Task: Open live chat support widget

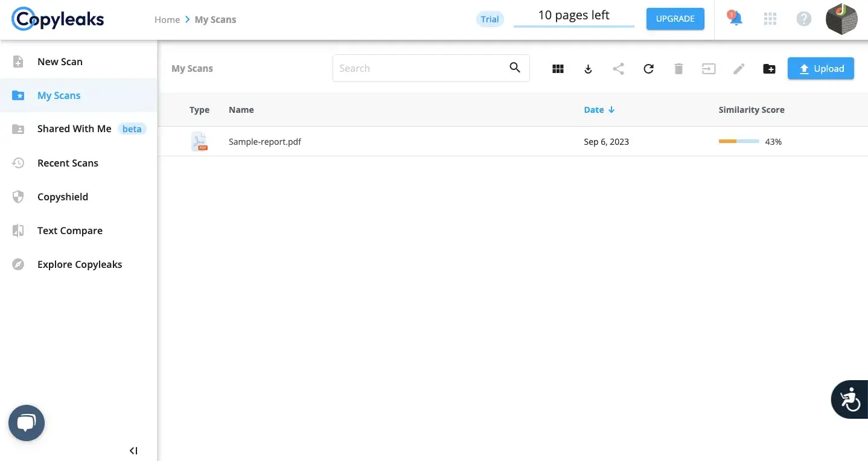Action: point(26,422)
